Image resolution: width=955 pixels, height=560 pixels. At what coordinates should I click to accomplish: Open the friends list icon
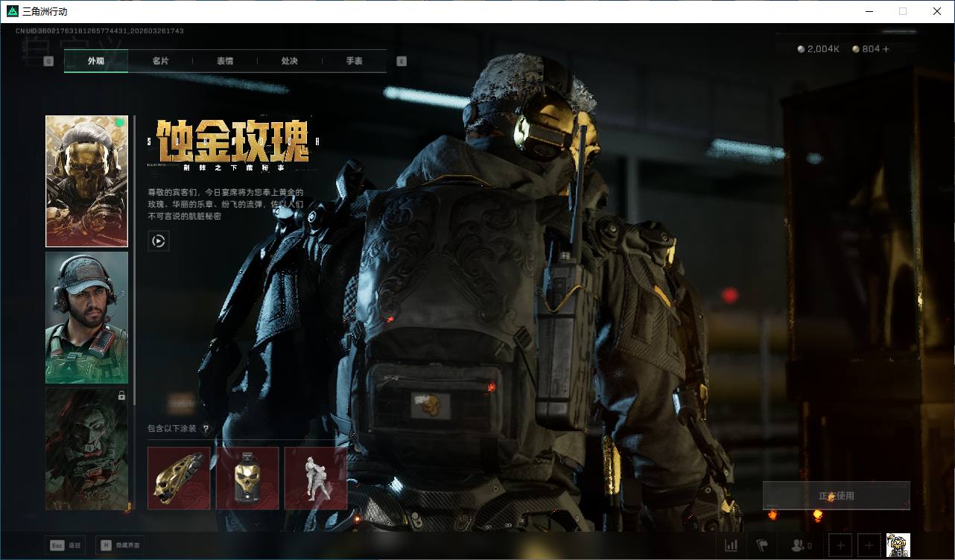click(801, 546)
